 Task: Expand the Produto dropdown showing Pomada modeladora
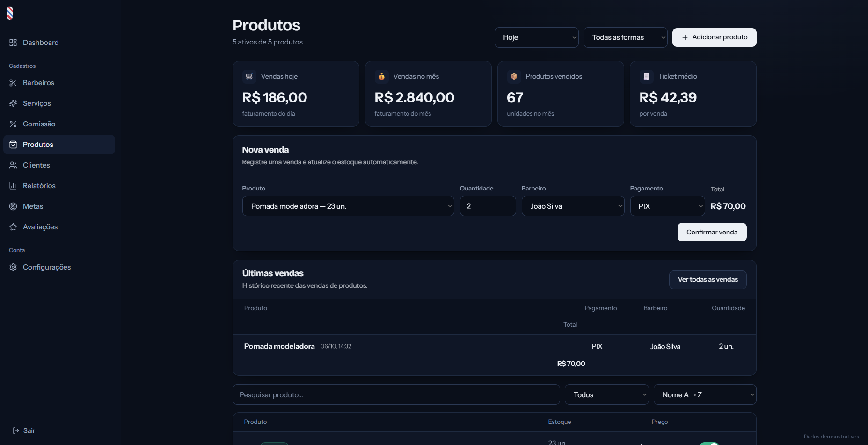point(348,206)
